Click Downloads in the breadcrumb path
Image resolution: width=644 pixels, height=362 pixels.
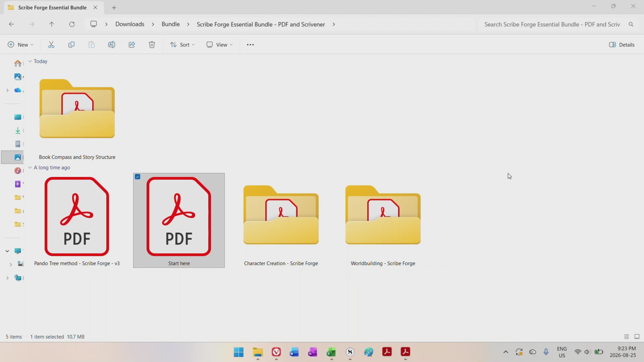(130, 24)
